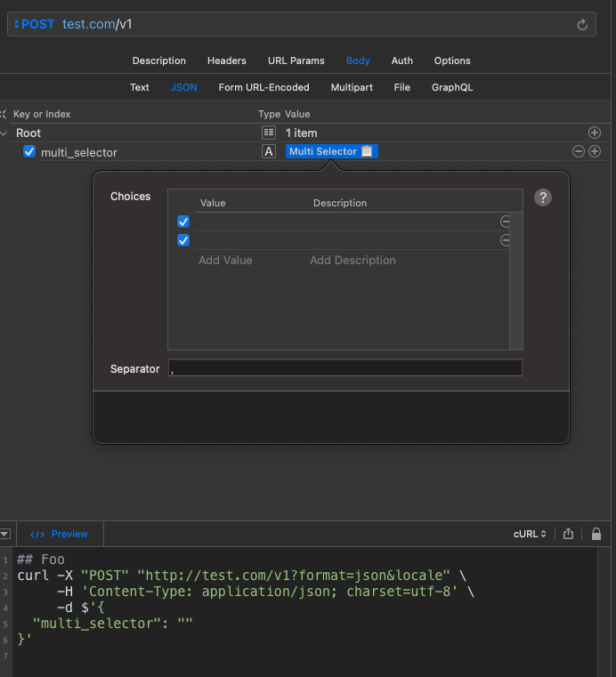The height and width of the screenshot is (677, 616).
Task: Click the '## Foo' comment line
Action: click(41, 560)
